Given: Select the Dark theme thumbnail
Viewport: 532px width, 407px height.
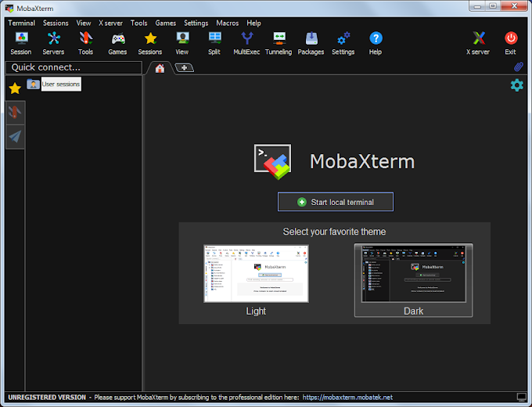Looking at the screenshot, I should [413, 280].
